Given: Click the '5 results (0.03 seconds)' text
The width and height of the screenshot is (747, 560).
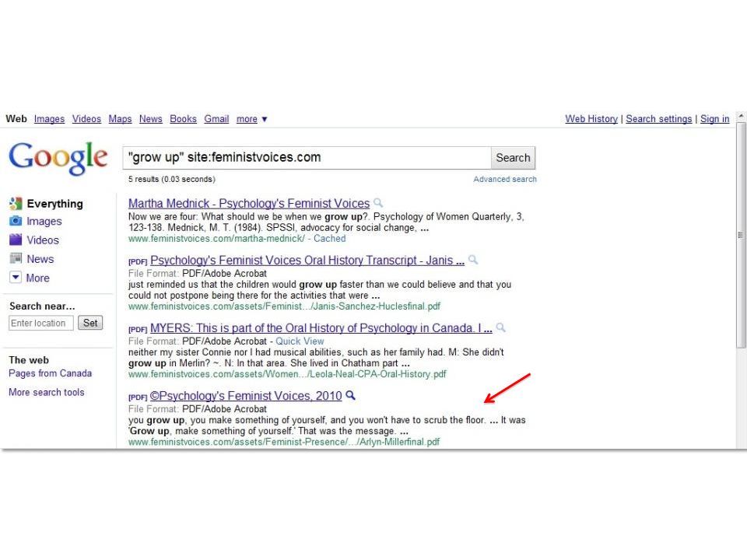Looking at the screenshot, I should [x=171, y=179].
